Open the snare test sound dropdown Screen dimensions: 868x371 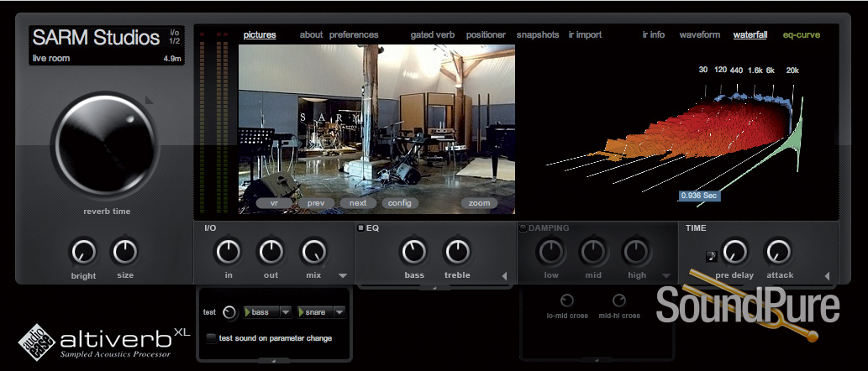[x=340, y=312]
